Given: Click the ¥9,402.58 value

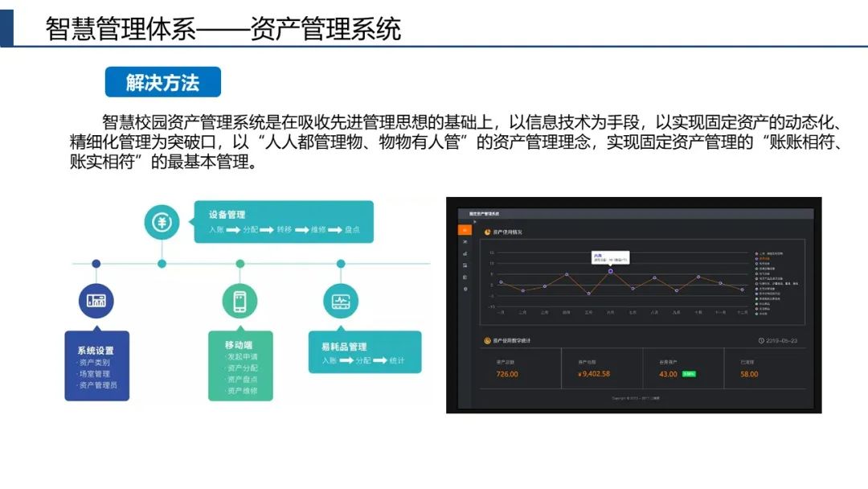Looking at the screenshot, I should pos(593,374).
